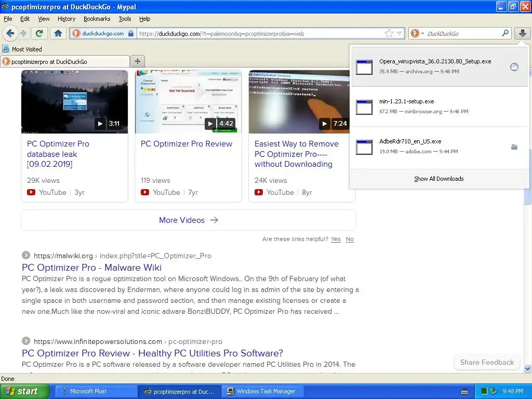Open the Most Visited bookmarks folder
The image size is (532, 399).
(x=22, y=49)
